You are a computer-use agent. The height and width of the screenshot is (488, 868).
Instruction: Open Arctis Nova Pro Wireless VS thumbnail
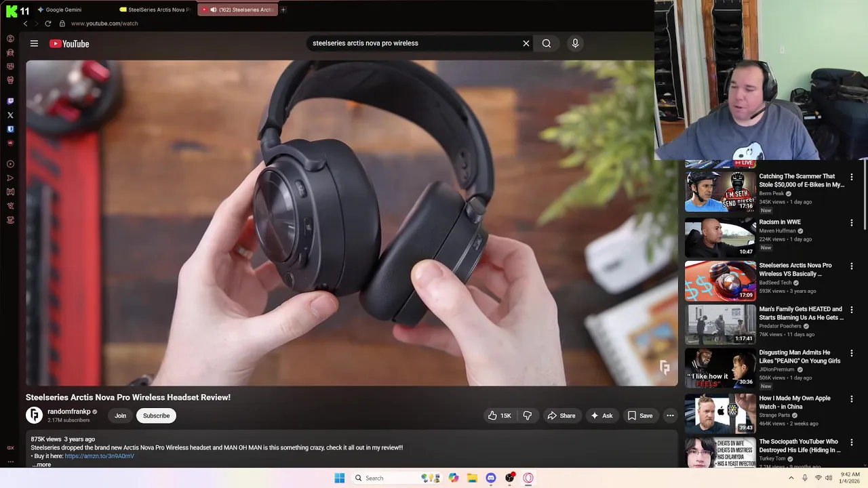click(x=720, y=281)
